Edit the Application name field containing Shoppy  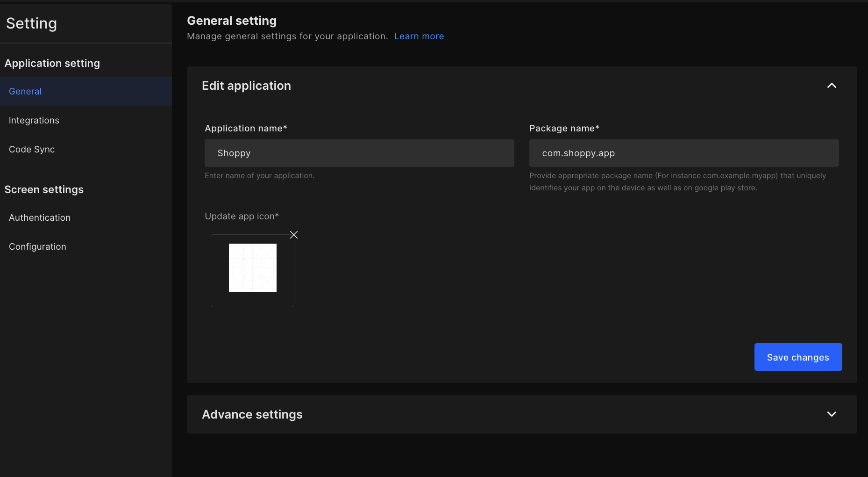[359, 153]
